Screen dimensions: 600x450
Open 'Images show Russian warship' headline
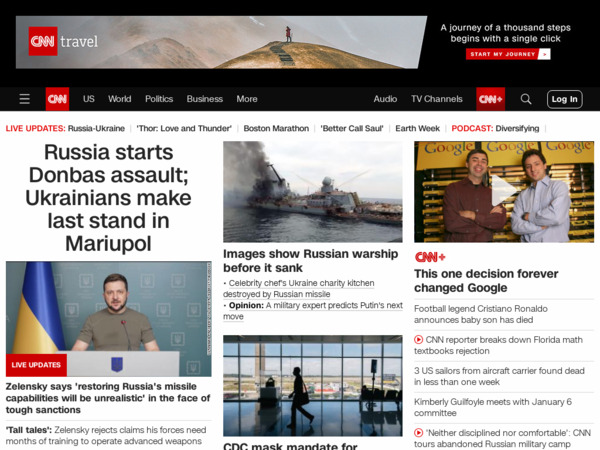pos(310,261)
